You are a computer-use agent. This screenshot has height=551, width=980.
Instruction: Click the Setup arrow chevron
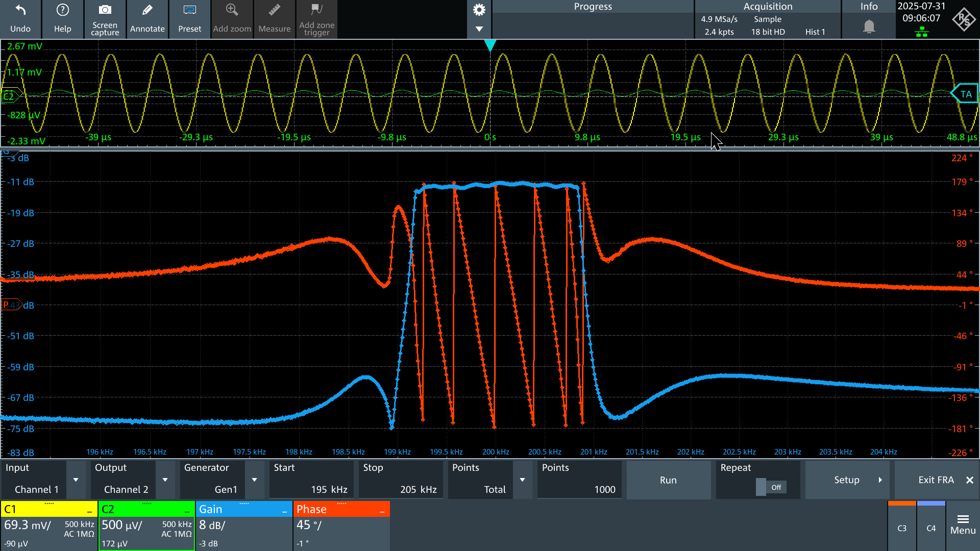tap(880, 480)
